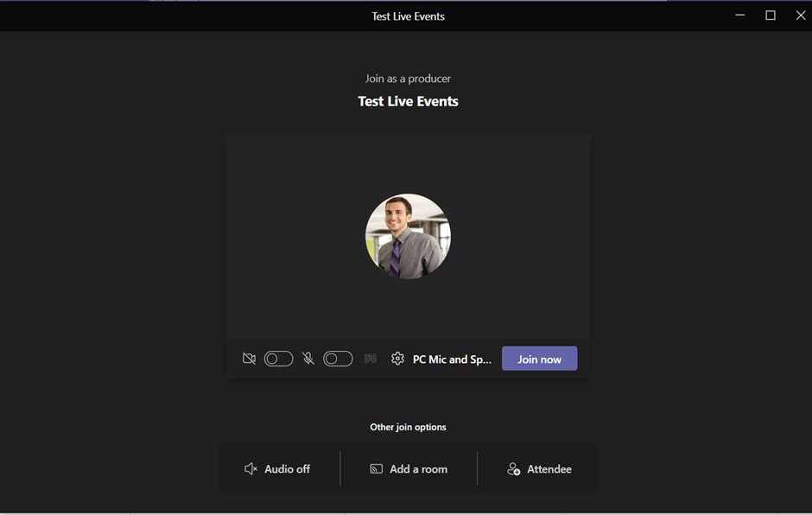Image resolution: width=812 pixels, height=515 pixels.
Task: Select Add a room text option
Action: pos(418,469)
